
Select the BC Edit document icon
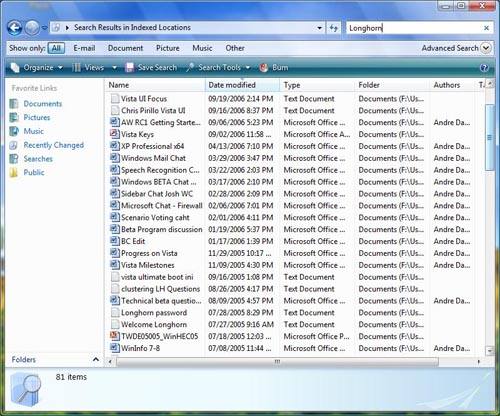point(115,241)
